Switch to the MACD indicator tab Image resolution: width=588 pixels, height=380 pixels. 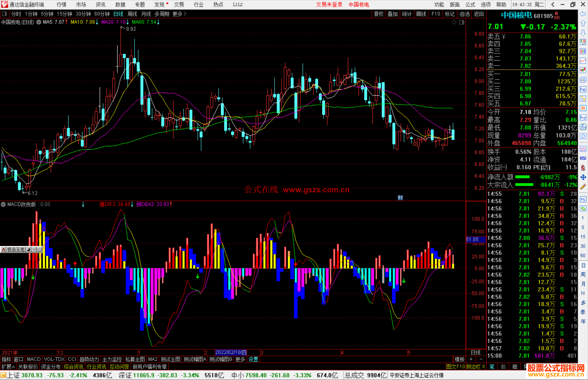click(x=33, y=360)
